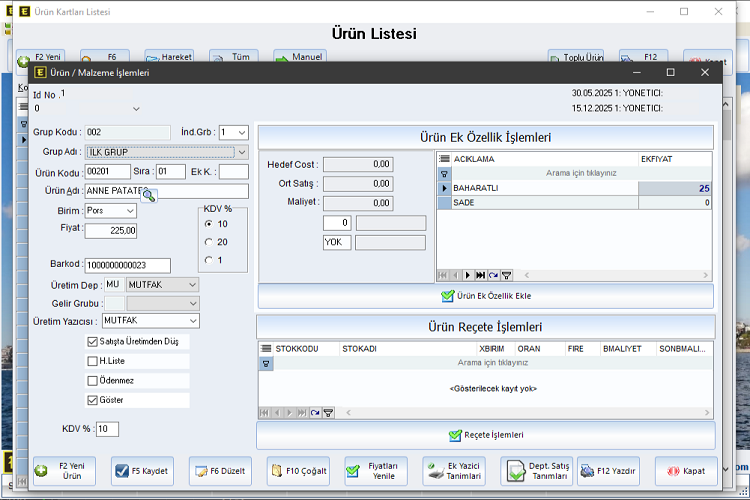Image resolution: width=750 pixels, height=500 pixels.
Task: Uncheck Satışta Üretimden Düş checkbox
Action: (93, 342)
